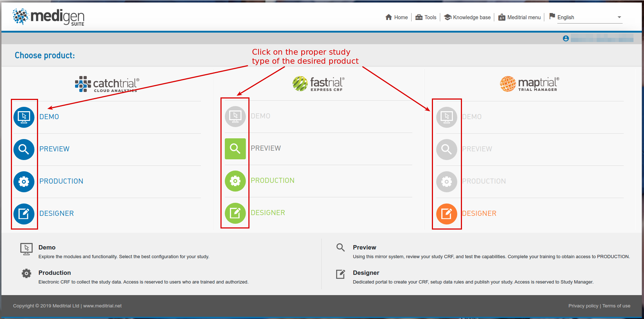Image resolution: width=644 pixels, height=319 pixels.
Task: Click the MapTrial Preview grey magnifier icon
Action: [x=447, y=150]
